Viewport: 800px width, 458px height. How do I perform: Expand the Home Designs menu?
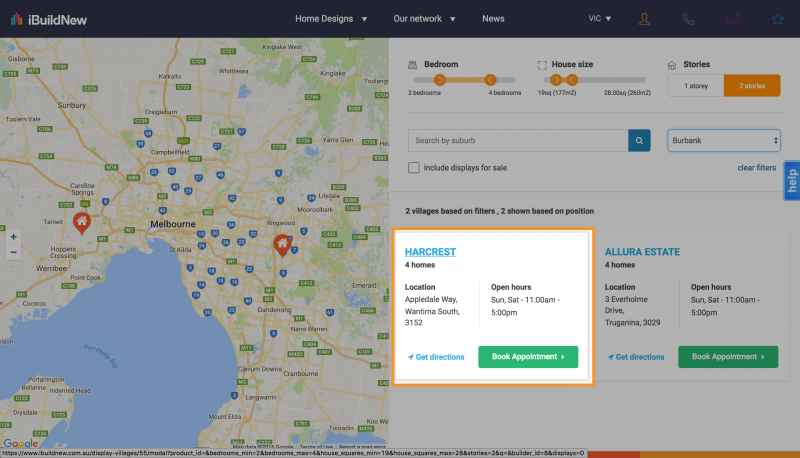[x=331, y=19]
